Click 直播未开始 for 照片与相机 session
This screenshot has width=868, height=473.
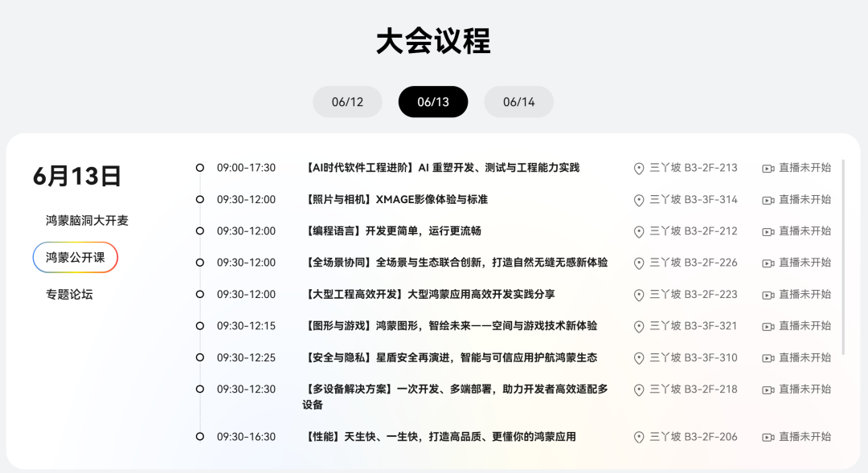tap(805, 199)
